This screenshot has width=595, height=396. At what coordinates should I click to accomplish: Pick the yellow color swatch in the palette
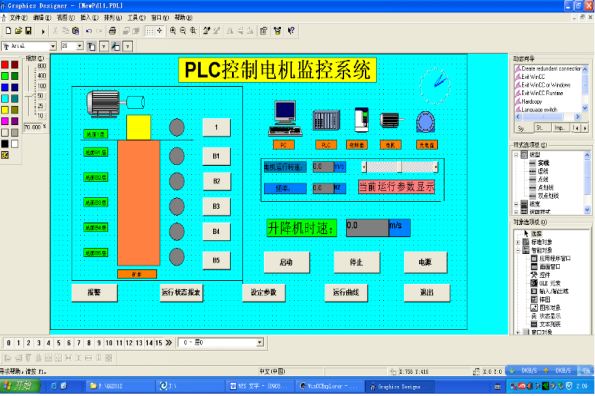pos(5,110)
